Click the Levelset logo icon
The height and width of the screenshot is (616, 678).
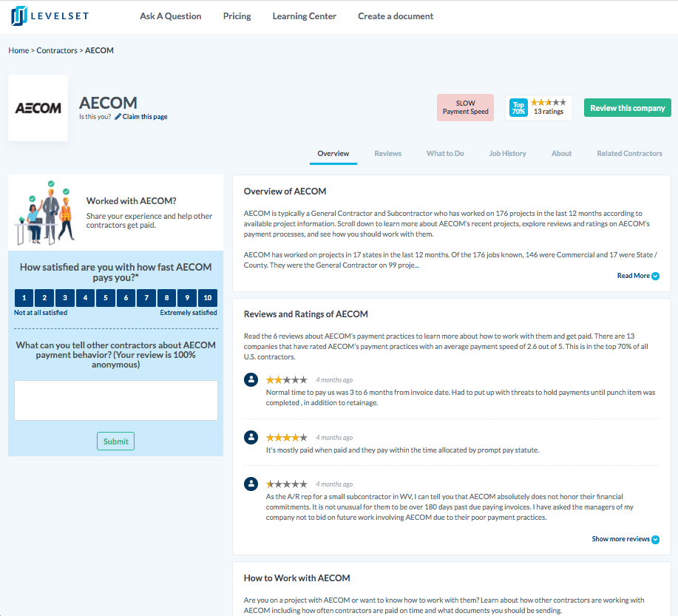pyautogui.click(x=18, y=16)
